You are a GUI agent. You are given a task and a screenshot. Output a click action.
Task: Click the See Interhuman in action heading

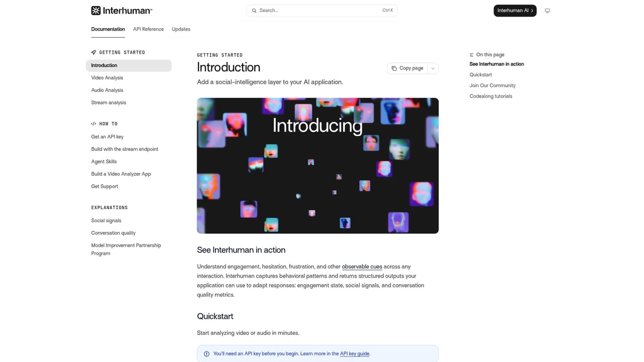(x=241, y=250)
